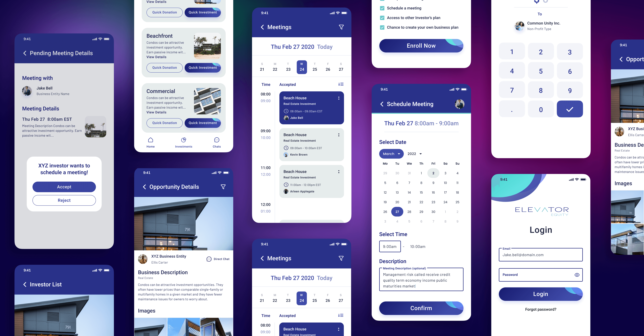Tap the sort/list icon next to Accepted label

[341, 84]
